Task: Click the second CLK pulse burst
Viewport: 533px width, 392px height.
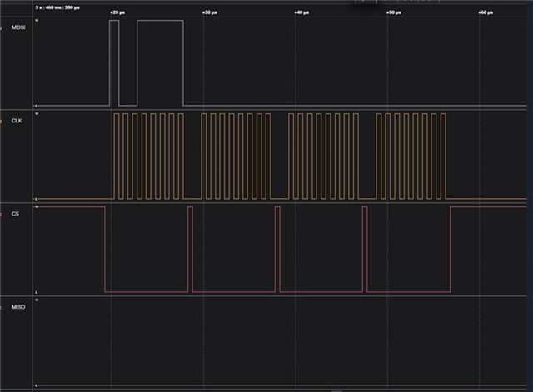Action: point(236,156)
